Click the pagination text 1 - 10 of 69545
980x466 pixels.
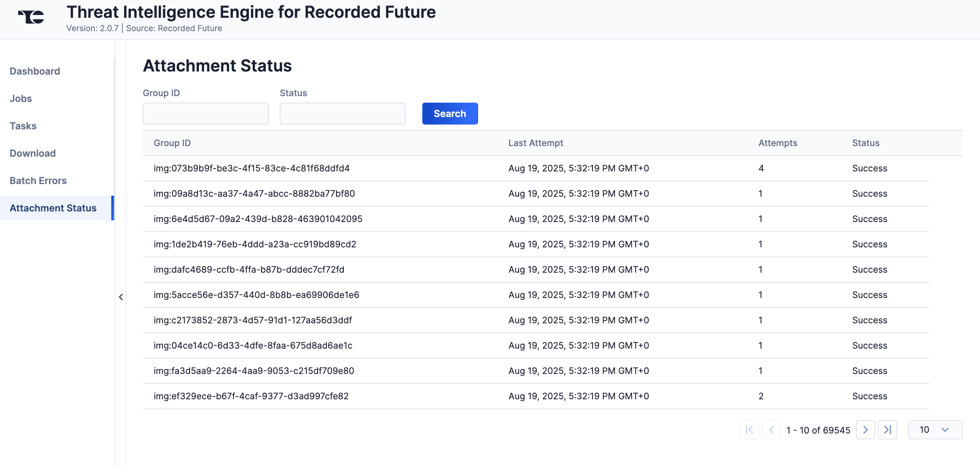(x=818, y=430)
